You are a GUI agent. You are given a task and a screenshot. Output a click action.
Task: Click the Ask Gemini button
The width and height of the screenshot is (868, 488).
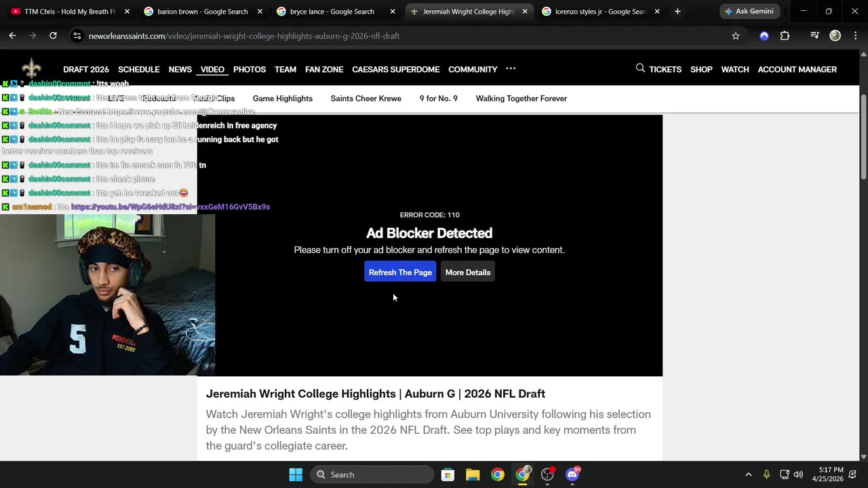click(x=749, y=12)
